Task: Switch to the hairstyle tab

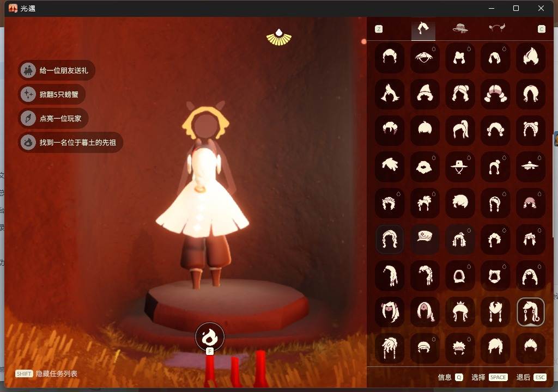Action: [423, 29]
